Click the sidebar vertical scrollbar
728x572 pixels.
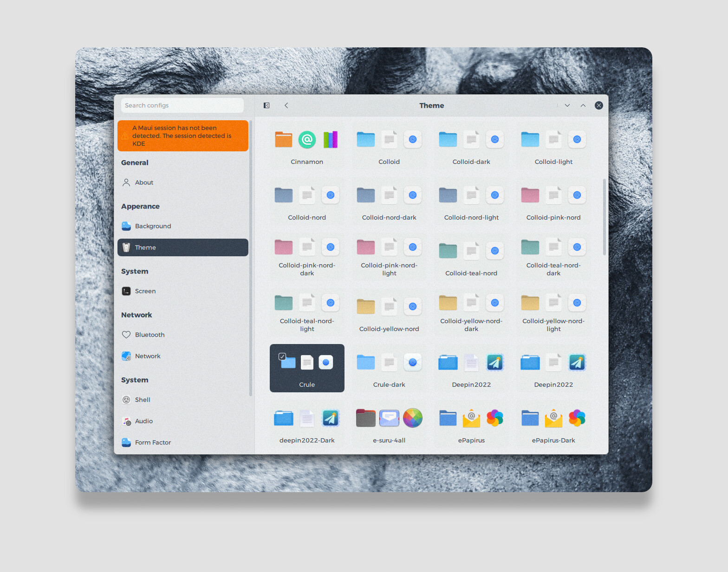[x=251, y=258]
